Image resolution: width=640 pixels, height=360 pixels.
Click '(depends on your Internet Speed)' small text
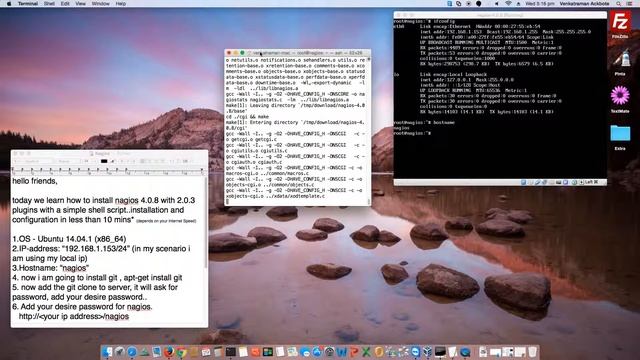coord(166,221)
